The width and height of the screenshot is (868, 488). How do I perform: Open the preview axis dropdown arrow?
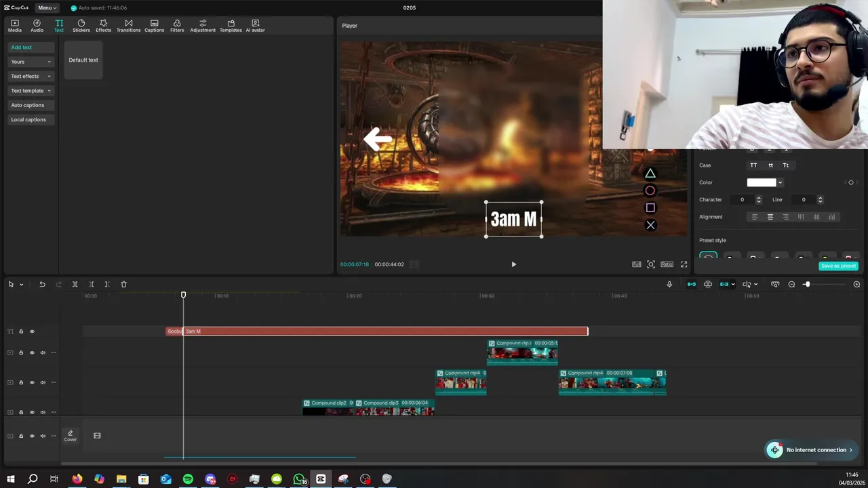pyautogui.click(x=755, y=285)
